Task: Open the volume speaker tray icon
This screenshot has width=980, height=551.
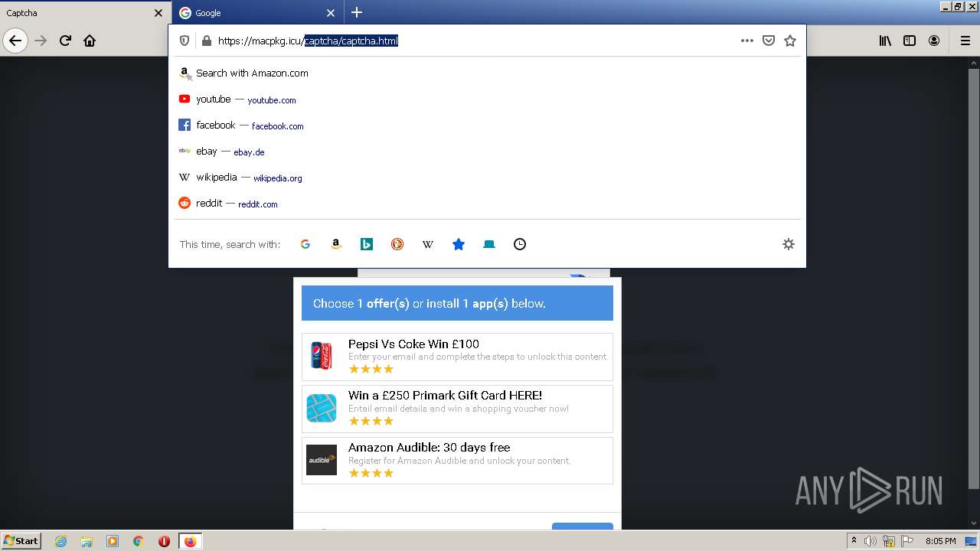Action: click(x=871, y=541)
